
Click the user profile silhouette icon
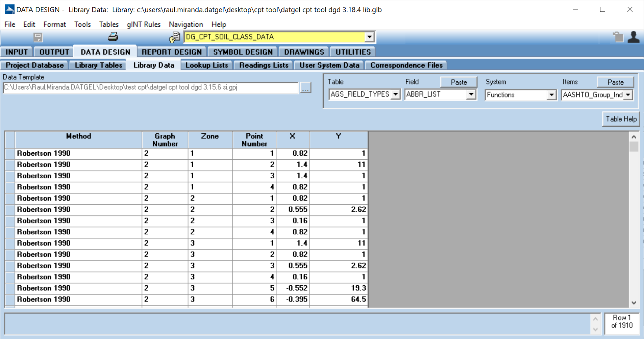(x=633, y=37)
